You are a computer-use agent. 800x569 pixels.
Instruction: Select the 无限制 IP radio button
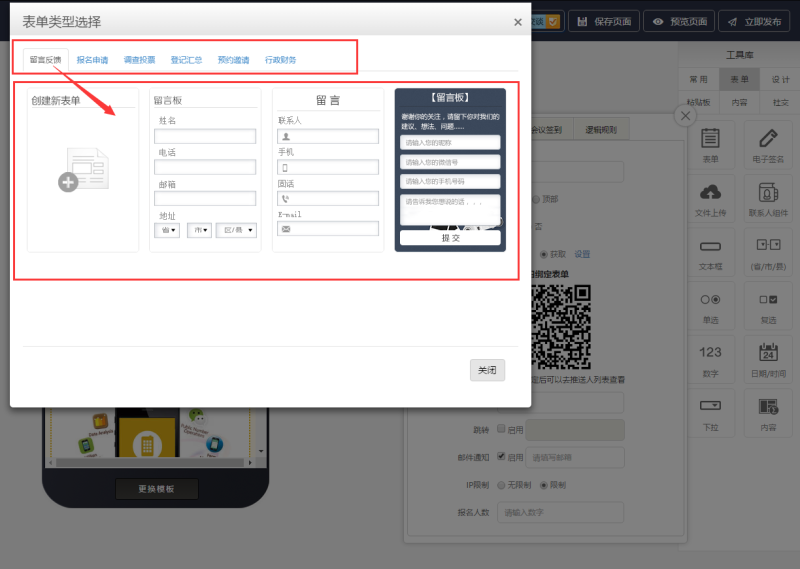click(x=502, y=485)
